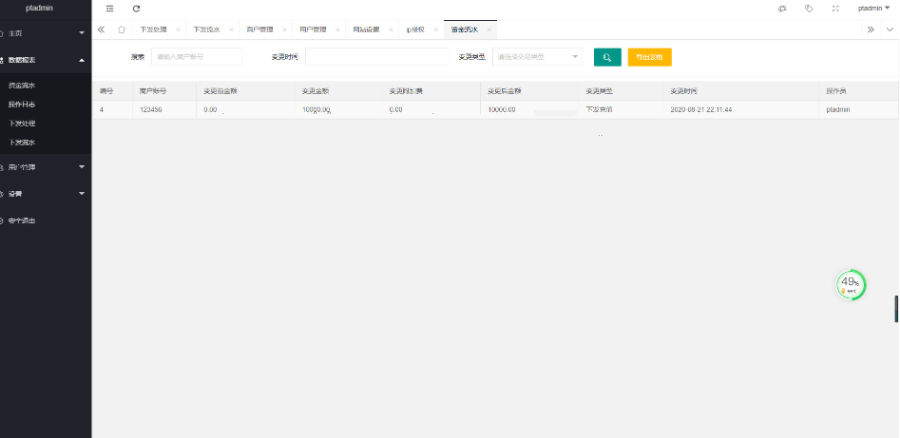Click the yellow export table button

(649, 57)
